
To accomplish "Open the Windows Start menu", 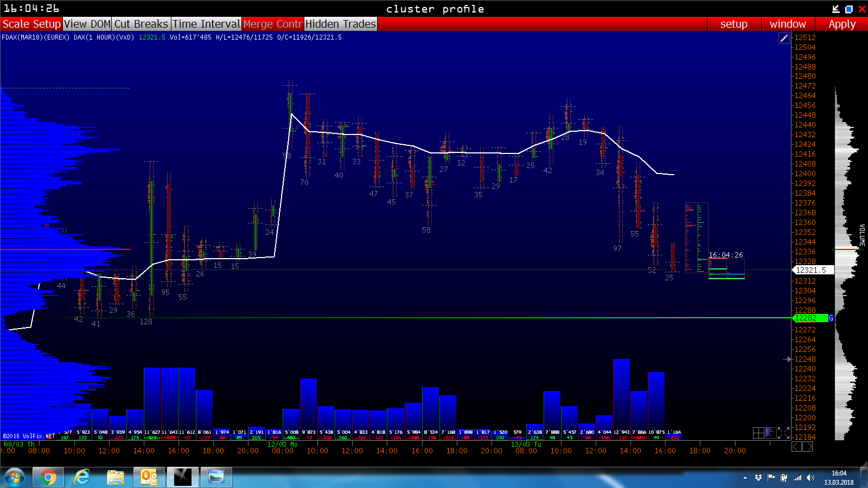I will click(15, 478).
